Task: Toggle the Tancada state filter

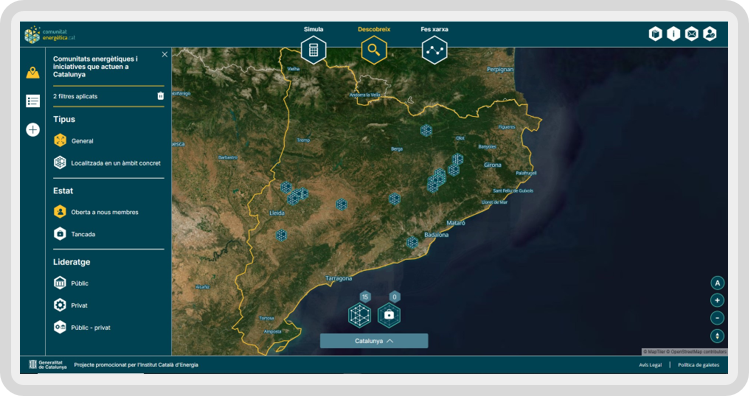Action: pyautogui.click(x=75, y=234)
